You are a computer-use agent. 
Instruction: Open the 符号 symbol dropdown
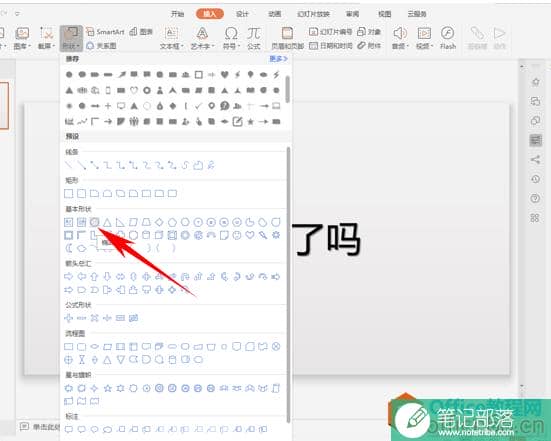coord(231,38)
